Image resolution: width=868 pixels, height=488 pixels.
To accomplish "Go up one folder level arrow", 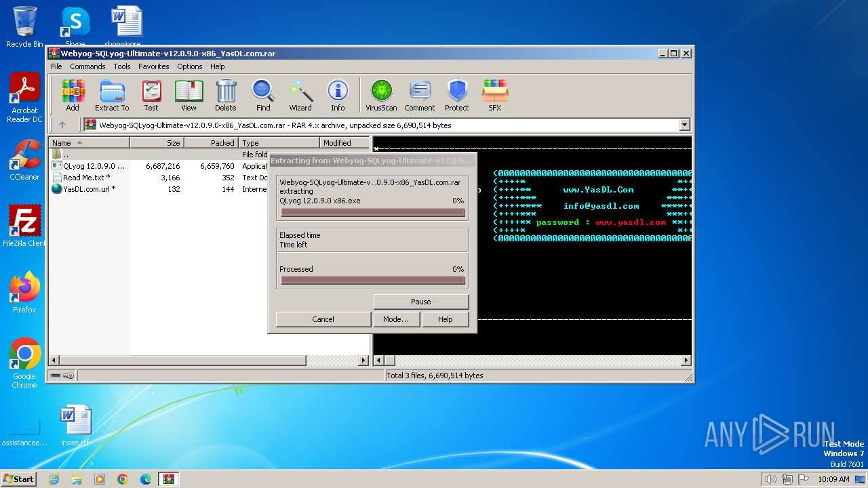I will tap(62, 125).
